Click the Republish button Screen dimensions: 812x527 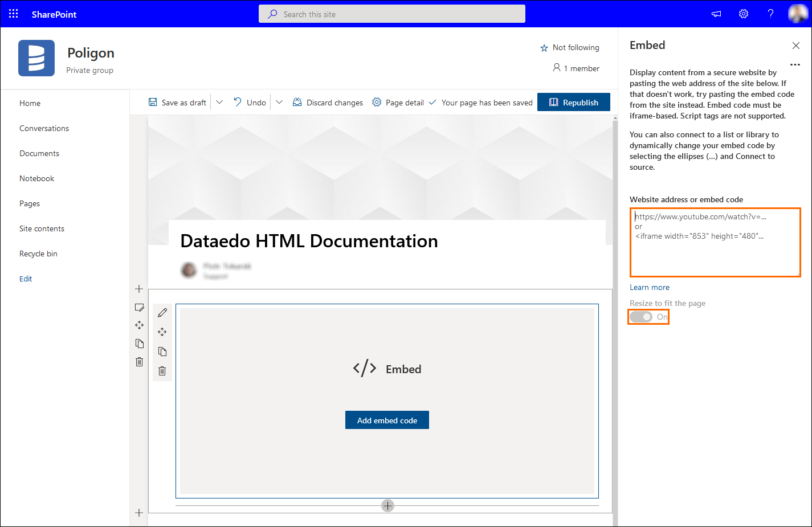point(573,103)
